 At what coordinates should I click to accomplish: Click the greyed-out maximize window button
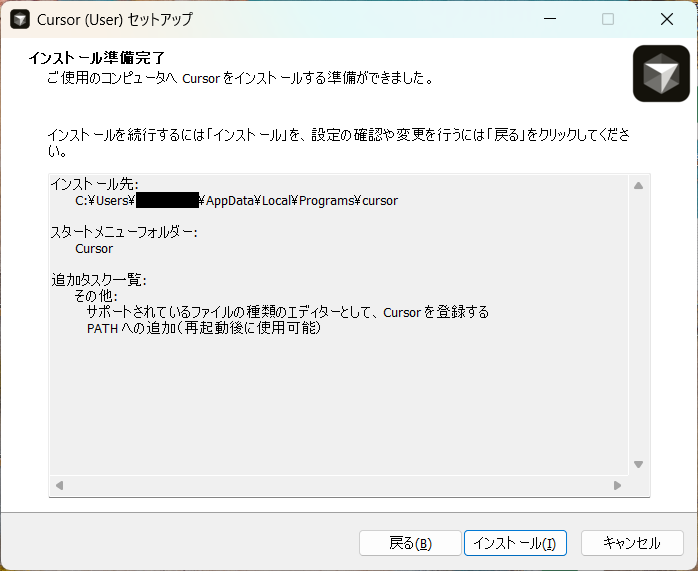click(608, 19)
